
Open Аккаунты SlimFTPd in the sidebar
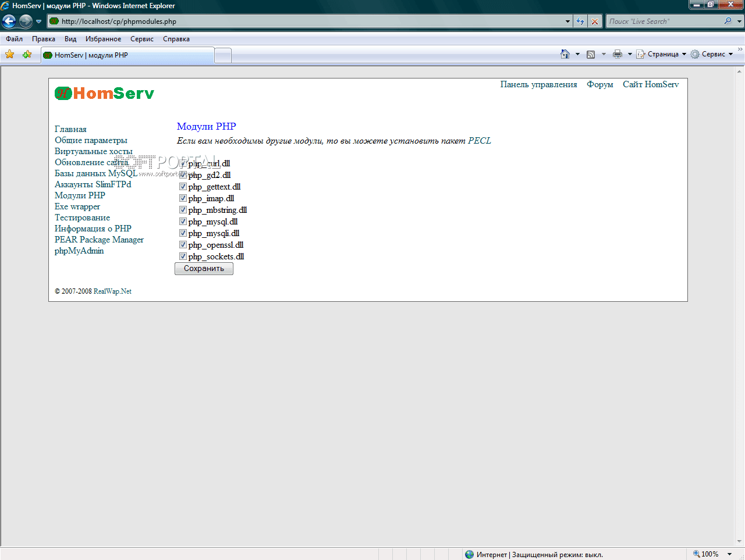(93, 184)
